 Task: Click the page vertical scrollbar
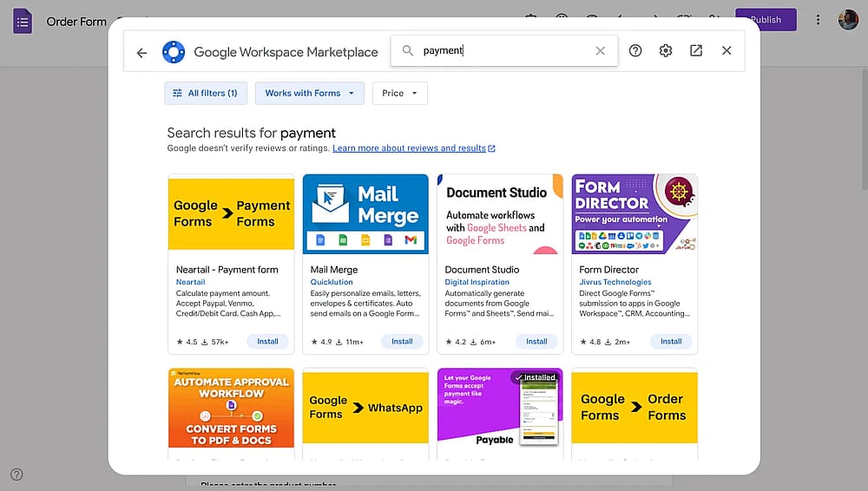click(865, 131)
